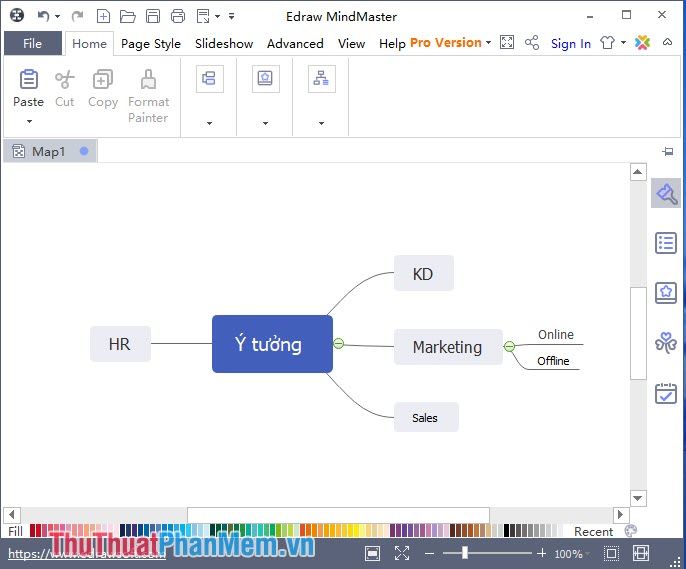Image resolution: width=686 pixels, height=569 pixels.
Task: Switch to the Slideshow tab
Action: click(x=224, y=43)
